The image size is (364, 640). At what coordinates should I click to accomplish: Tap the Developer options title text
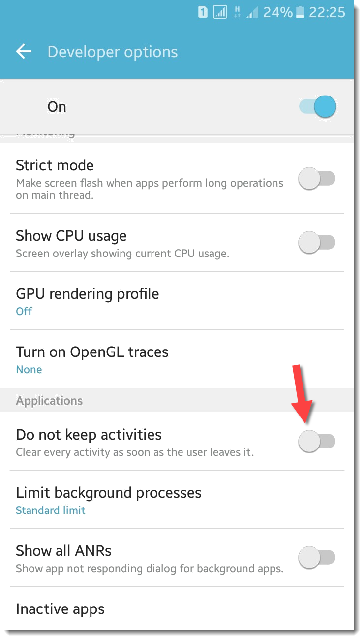point(112,52)
